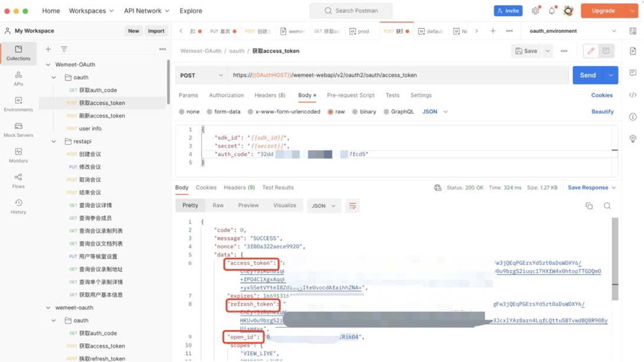Open the API Network dropdown

(147, 11)
